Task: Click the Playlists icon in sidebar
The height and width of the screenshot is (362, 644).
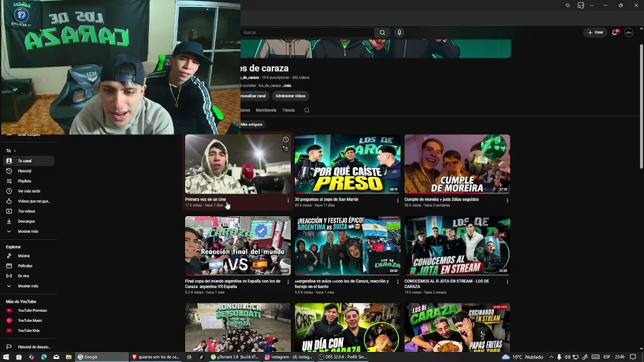Action: (x=9, y=181)
